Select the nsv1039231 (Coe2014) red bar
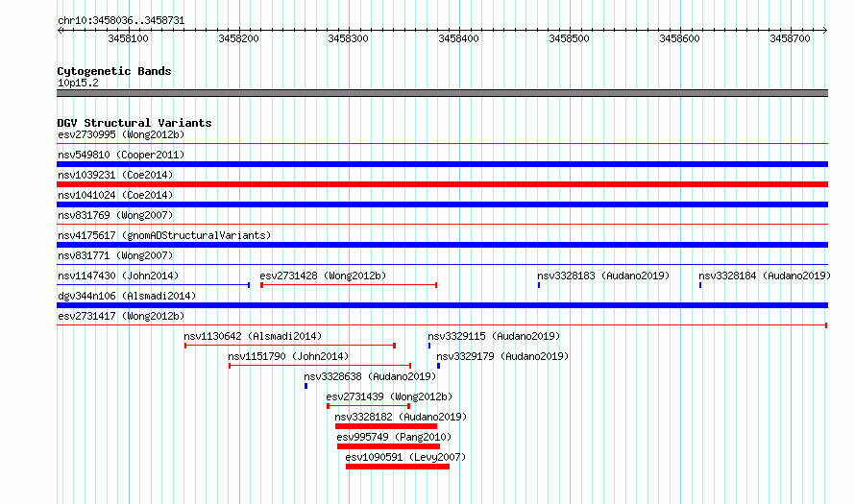This screenshot has width=855, height=504. [442, 184]
